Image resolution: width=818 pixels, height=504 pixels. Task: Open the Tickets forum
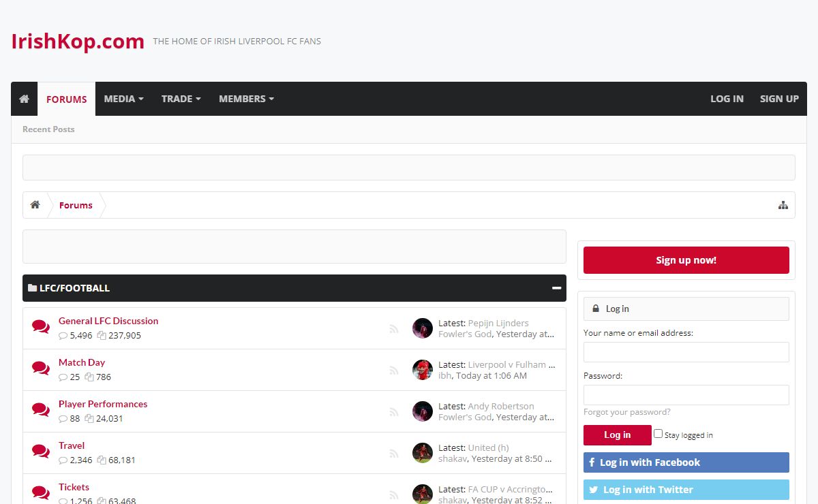(x=74, y=487)
